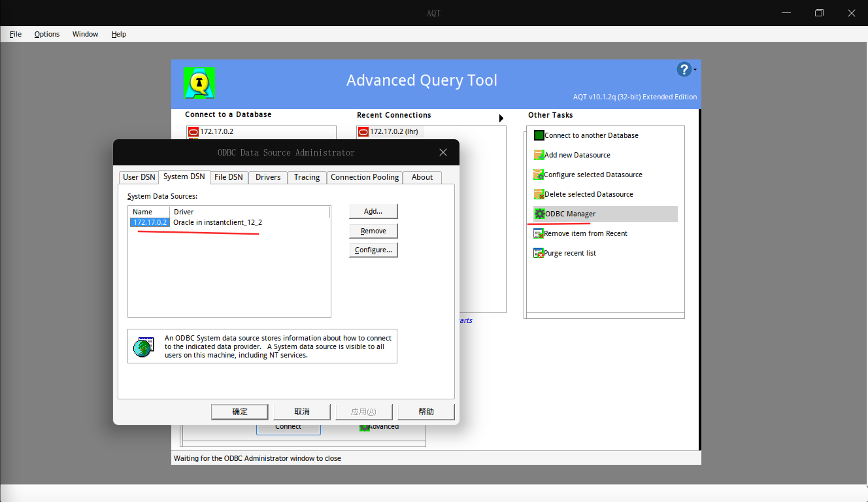
Task: Open dropdown arrow beside help icon
Action: click(x=695, y=70)
